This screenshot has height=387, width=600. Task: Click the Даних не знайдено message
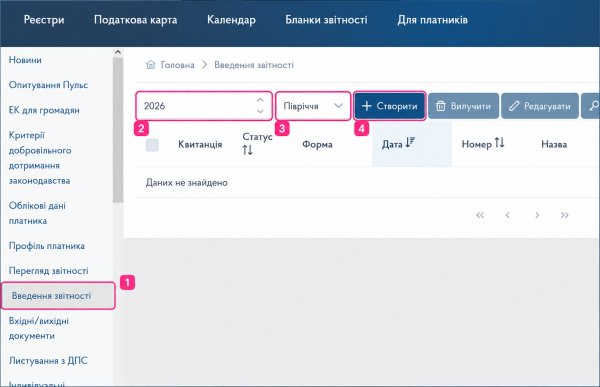click(187, 183)
